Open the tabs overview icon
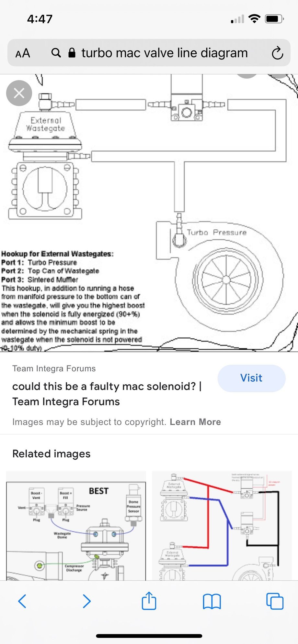The height and width of the screenshot is (644, 298). 275,601
